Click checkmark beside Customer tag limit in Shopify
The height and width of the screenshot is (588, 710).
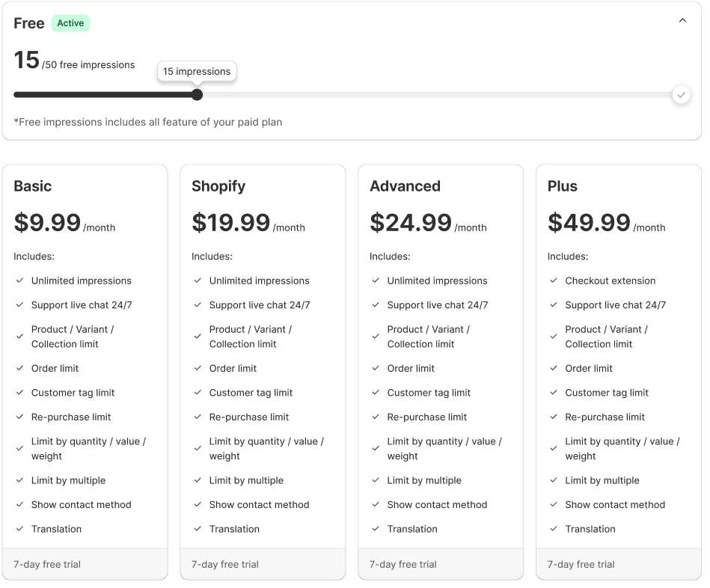pyautogui.click(x=198, y=393)
